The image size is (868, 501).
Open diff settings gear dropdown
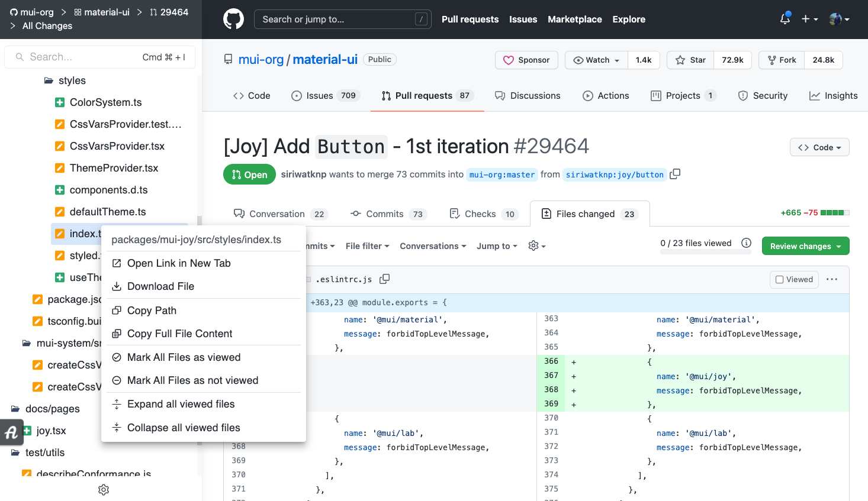click(536, 245)
